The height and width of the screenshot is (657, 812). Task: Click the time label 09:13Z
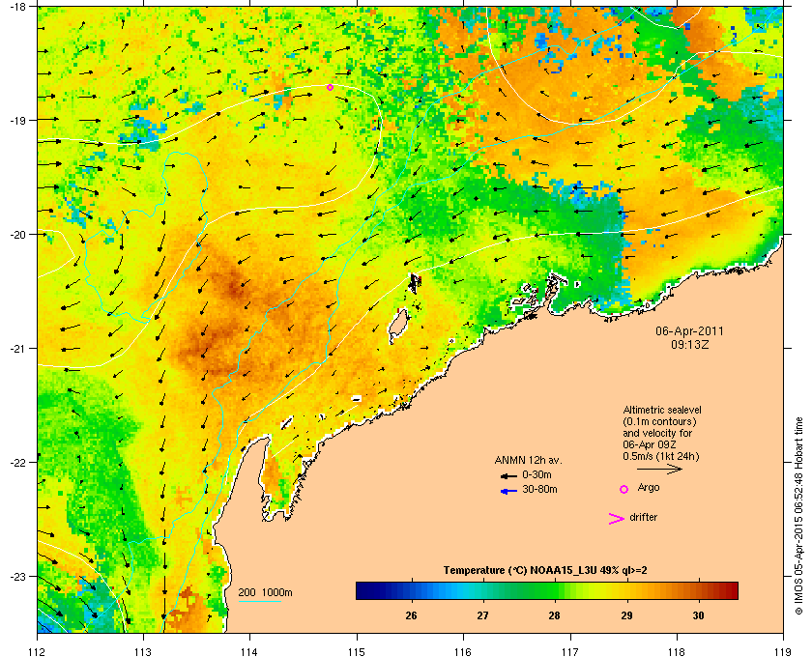[x=690, y=344]
